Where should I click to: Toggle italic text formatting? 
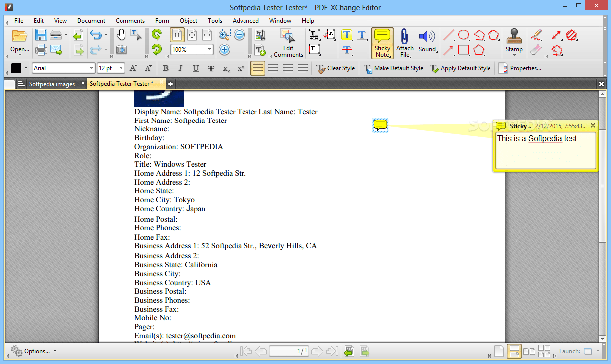pos(180,68)
